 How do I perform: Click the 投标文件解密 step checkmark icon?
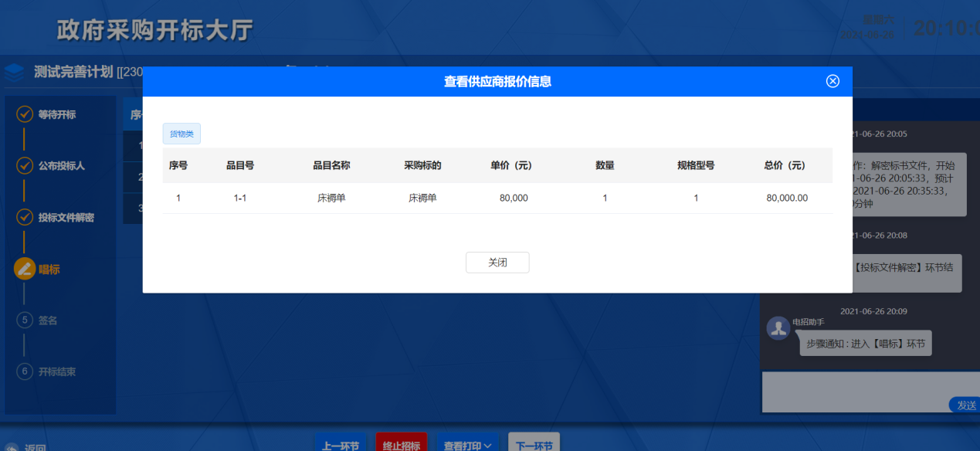click(x=25, y=217)
